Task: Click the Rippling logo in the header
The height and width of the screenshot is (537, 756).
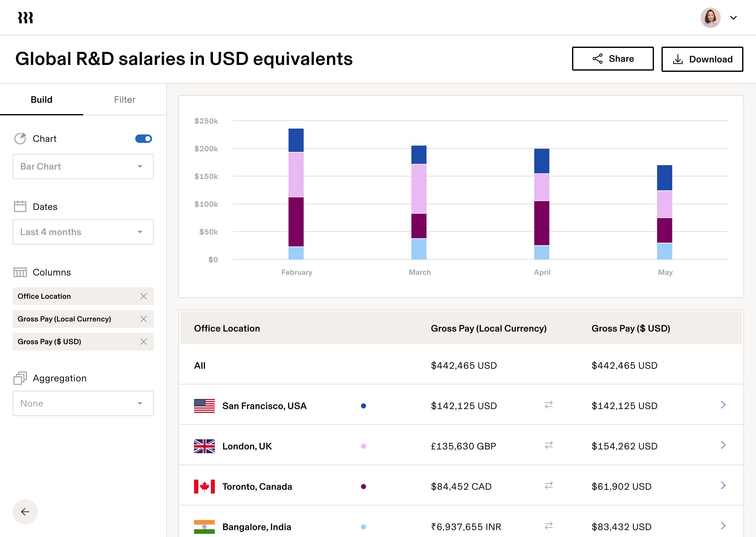Action: tap(25, 17)
